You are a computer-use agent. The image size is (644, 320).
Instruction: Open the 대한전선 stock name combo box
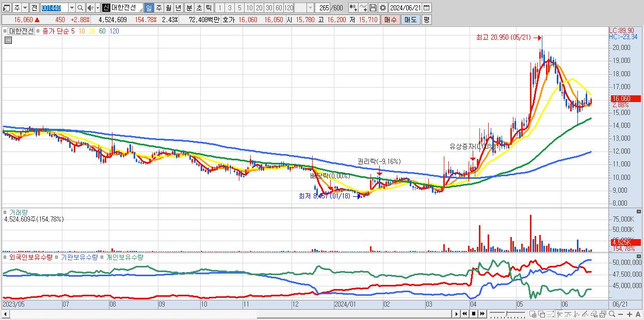pyautogui.click(x=122, y=8)
